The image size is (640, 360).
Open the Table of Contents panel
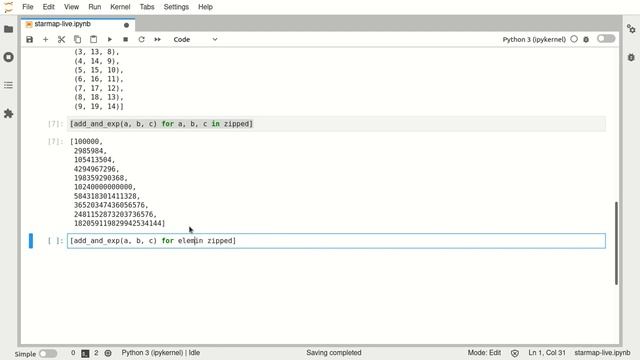pyautogui.click(x=9, y=85)
